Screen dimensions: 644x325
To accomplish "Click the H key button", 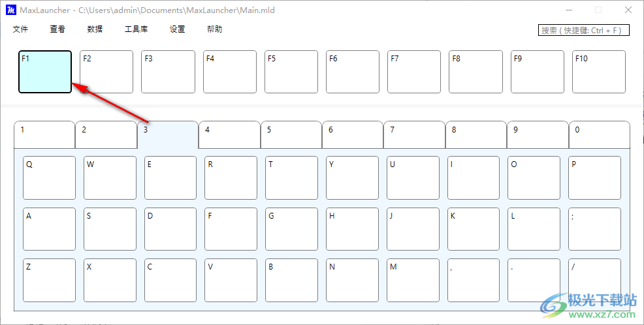I will (353, 229).
